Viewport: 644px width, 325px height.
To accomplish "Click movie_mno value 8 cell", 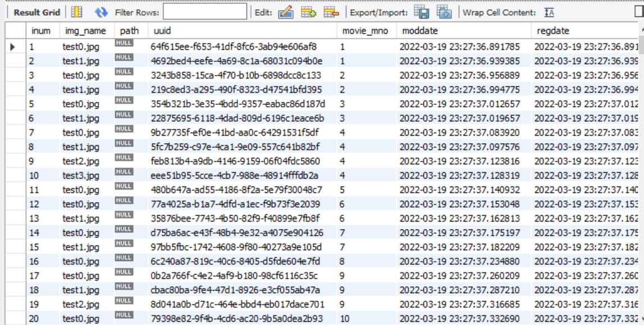I will tap(367, 262).
